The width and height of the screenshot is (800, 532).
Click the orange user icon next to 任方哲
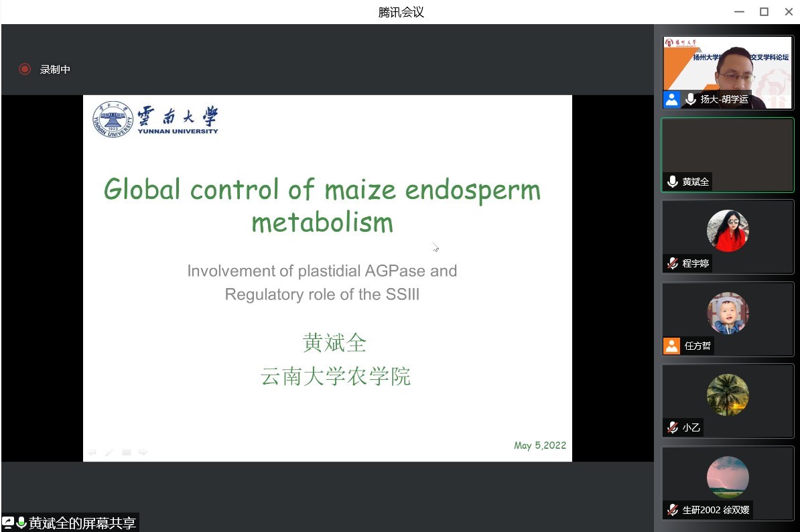click(671, 346)
